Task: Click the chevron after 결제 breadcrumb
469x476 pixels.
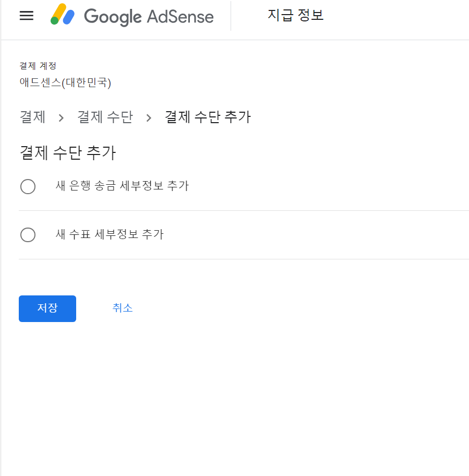Action: pyautogui.click(x=61, y=118)
